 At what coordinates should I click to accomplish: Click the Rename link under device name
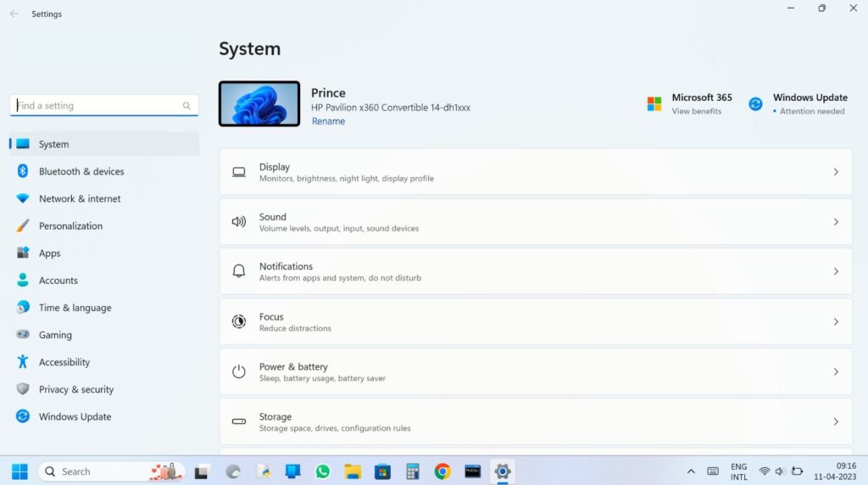click(328, 121)
